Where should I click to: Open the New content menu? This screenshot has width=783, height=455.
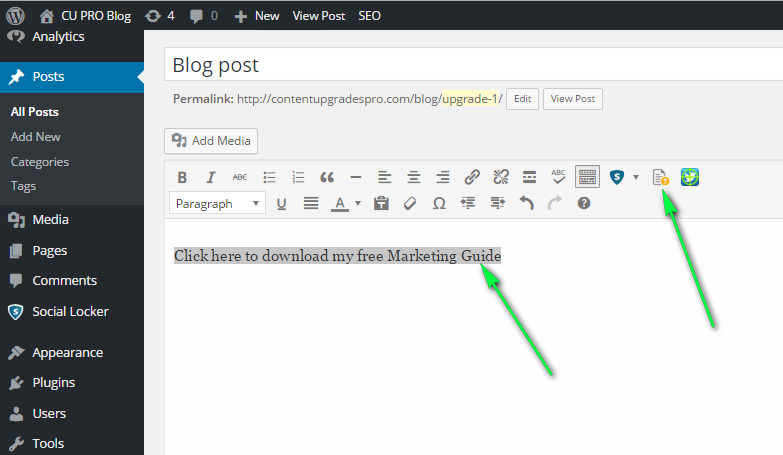(x=257, y=16)
